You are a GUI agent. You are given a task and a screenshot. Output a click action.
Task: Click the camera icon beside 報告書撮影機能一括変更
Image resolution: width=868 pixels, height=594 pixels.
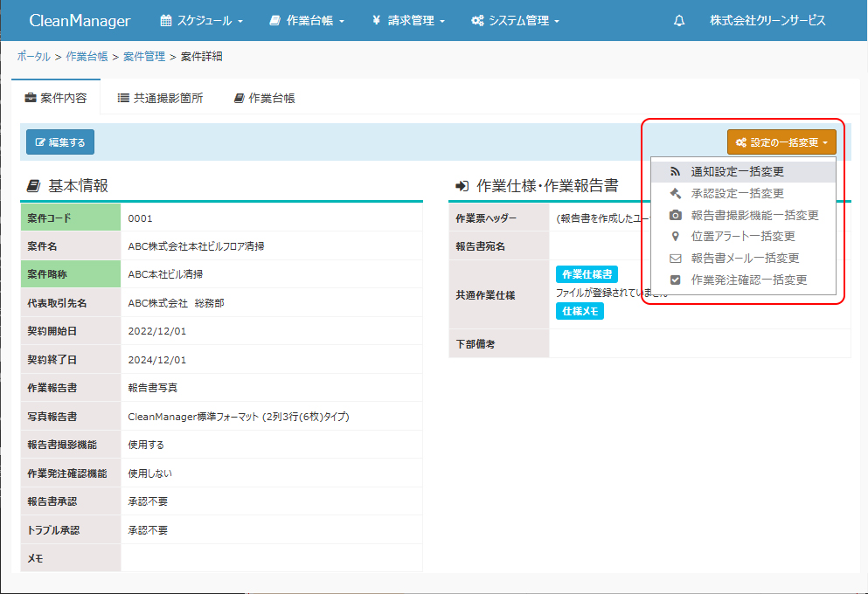coord(675,216)
